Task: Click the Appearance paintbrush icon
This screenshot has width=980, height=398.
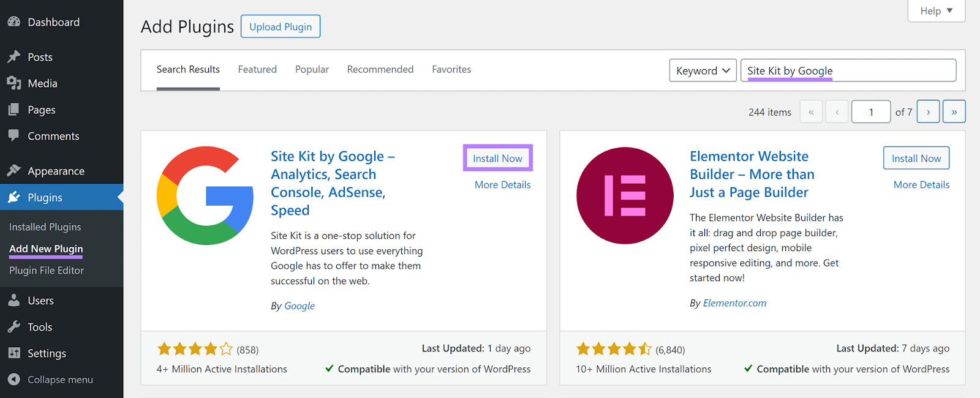Action: point(14,171)
